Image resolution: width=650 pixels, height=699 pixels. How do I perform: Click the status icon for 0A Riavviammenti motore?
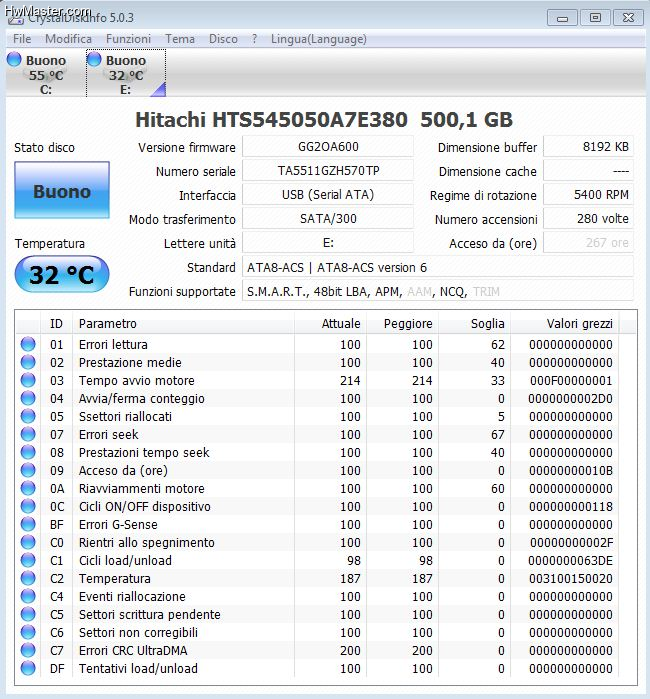pyautogui.click(x=28, y=488)
